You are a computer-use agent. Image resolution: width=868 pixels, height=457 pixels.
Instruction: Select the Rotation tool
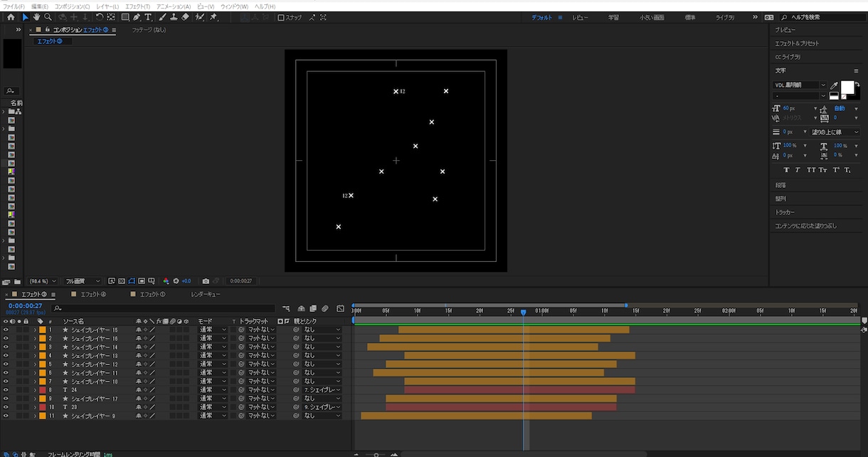(99, 17)
